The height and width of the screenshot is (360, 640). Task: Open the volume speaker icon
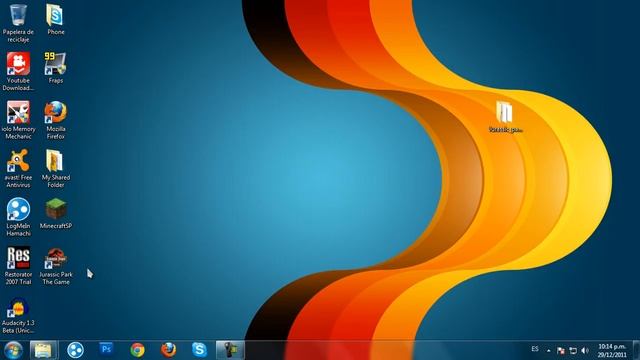(585, 351)
